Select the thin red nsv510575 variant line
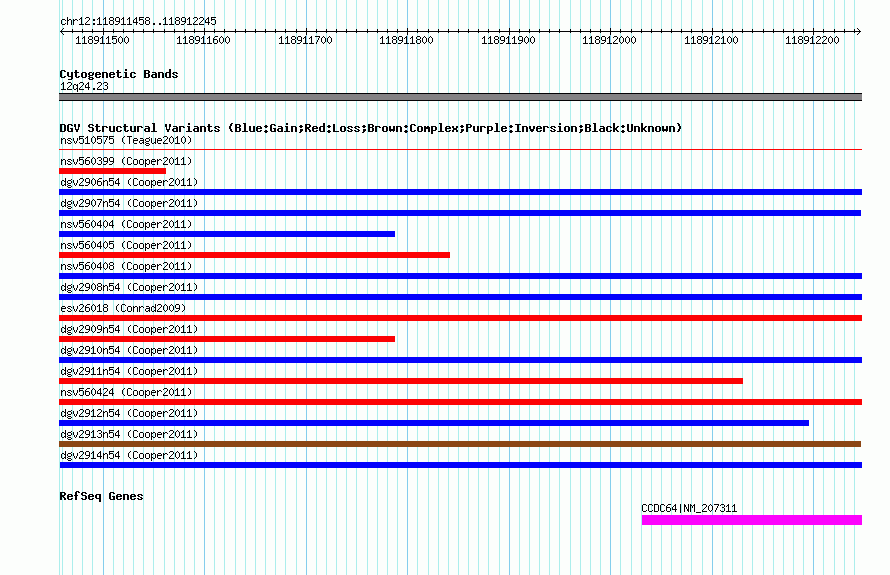 coord(460,150)
